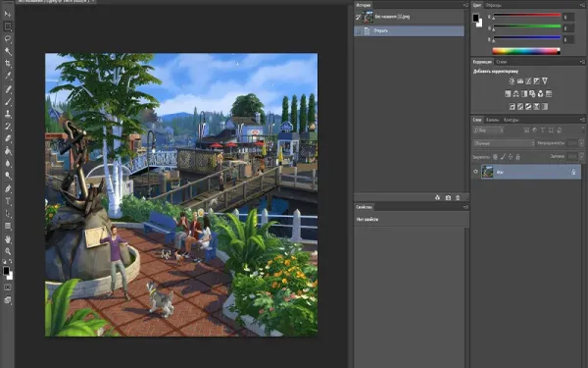588x368 pixels.
Task: Select the Brush tool
Action: (8, 102)
